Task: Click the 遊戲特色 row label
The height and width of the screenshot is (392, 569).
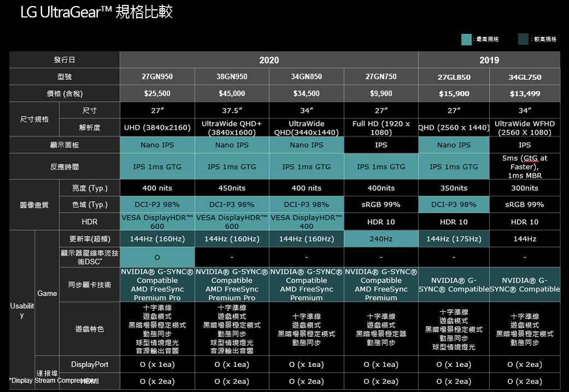Action: [89, 329]
